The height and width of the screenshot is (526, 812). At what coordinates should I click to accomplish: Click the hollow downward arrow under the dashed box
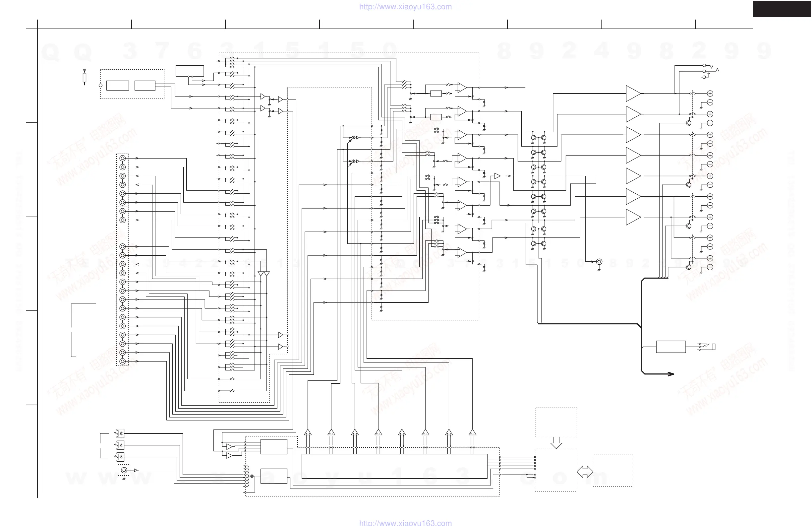coord(556,443)
